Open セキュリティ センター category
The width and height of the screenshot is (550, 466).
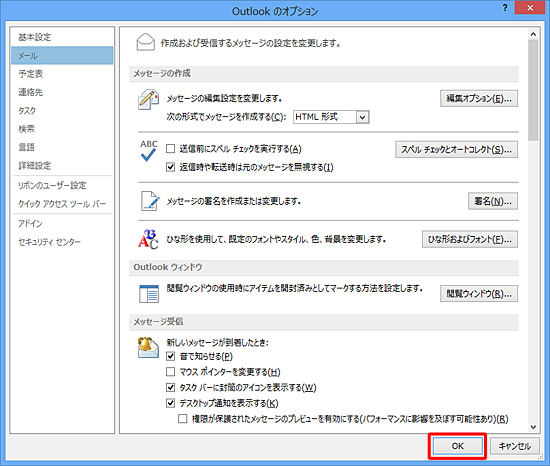coord(62,242)
